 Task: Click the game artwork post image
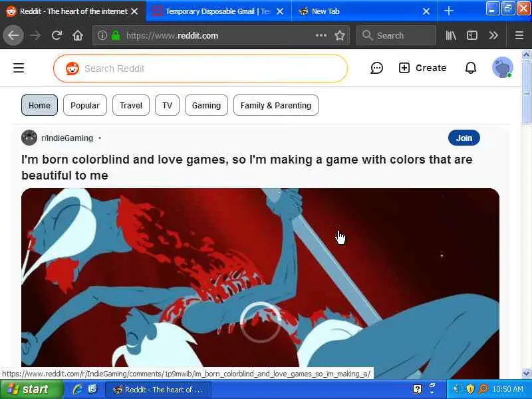coord(260,283)
